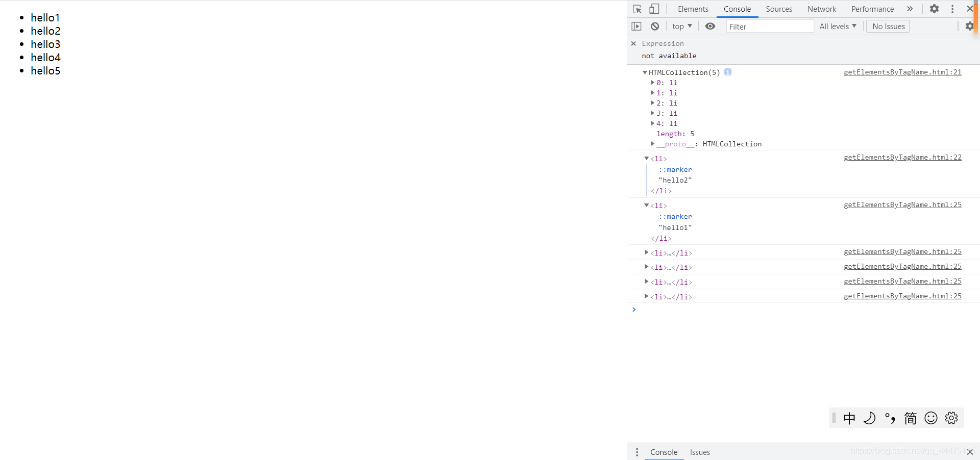Open console settings gear icon
Viewport: 980px width, 460px height.
969,26
